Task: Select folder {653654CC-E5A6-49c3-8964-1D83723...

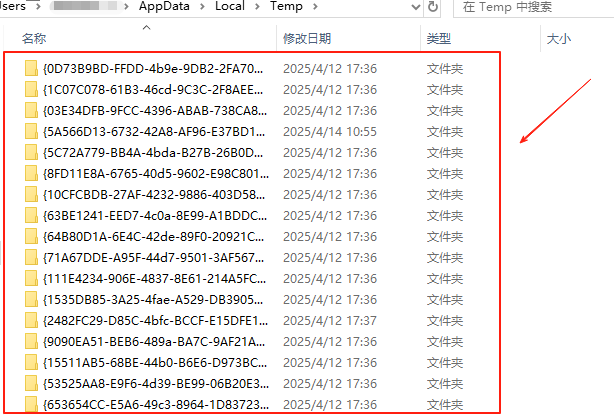Action: (155, 405)
